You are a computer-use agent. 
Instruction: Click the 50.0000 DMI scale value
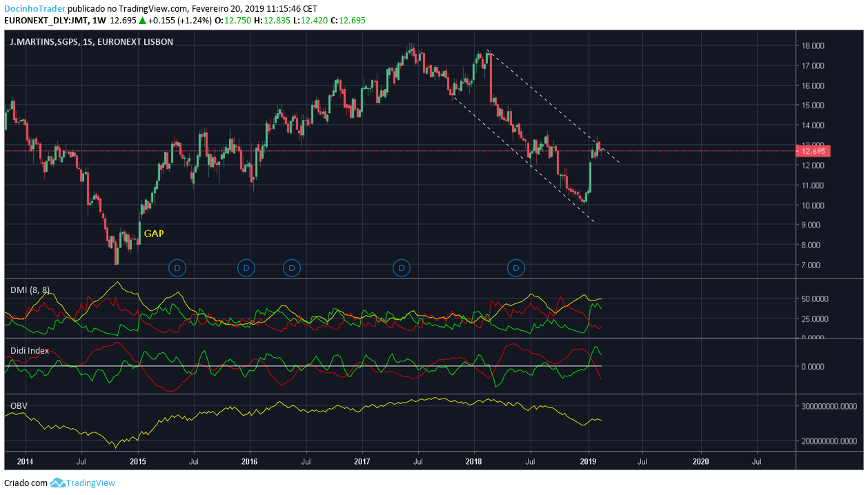815,299
